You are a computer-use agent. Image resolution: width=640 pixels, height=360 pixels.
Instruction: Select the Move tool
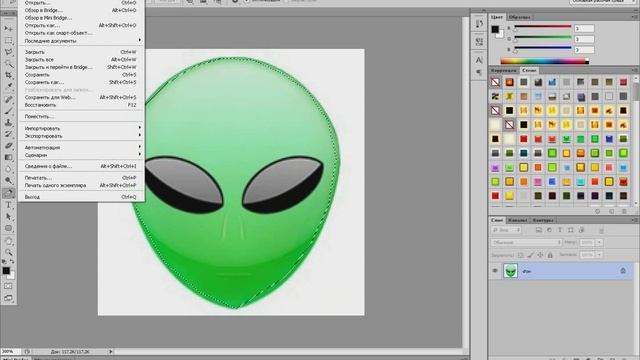8,29
